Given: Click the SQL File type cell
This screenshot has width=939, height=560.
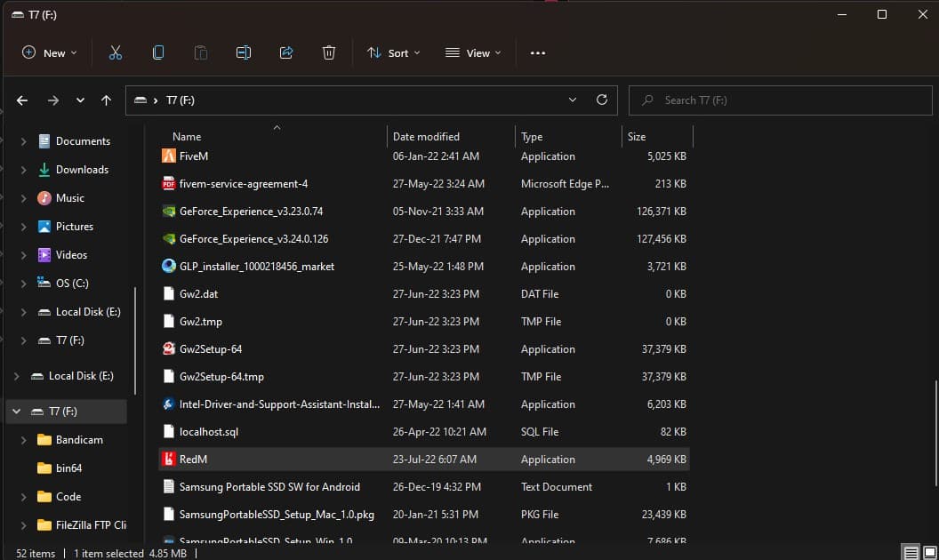Looking at the screenshot, I should 540,432.
